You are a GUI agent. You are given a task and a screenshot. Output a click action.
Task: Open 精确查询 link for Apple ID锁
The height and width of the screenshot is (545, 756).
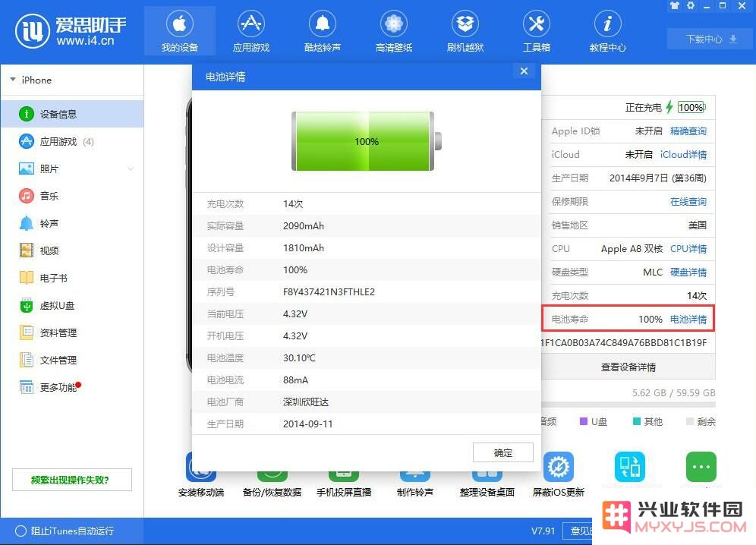688,131
